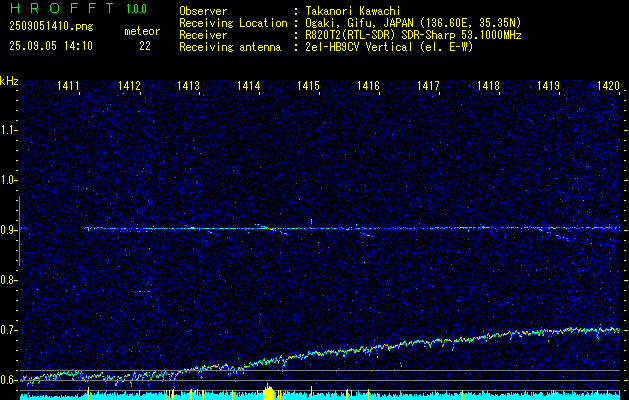Screen dimensions: 629x400
Task: Select the meteor count value 22
Action: point(145,46)
